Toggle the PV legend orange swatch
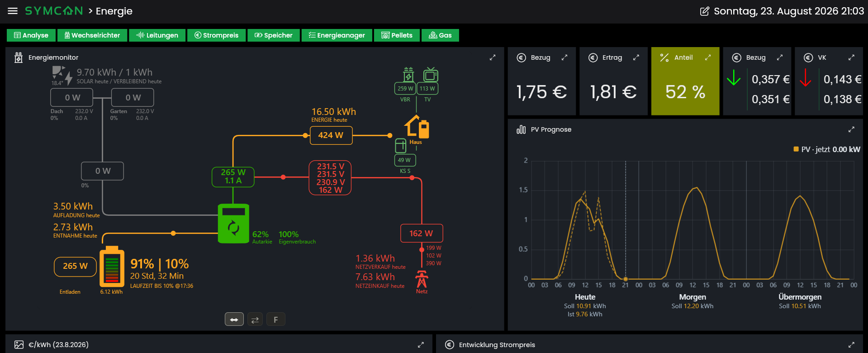This screenshot has width=868, height=353. 796,149
